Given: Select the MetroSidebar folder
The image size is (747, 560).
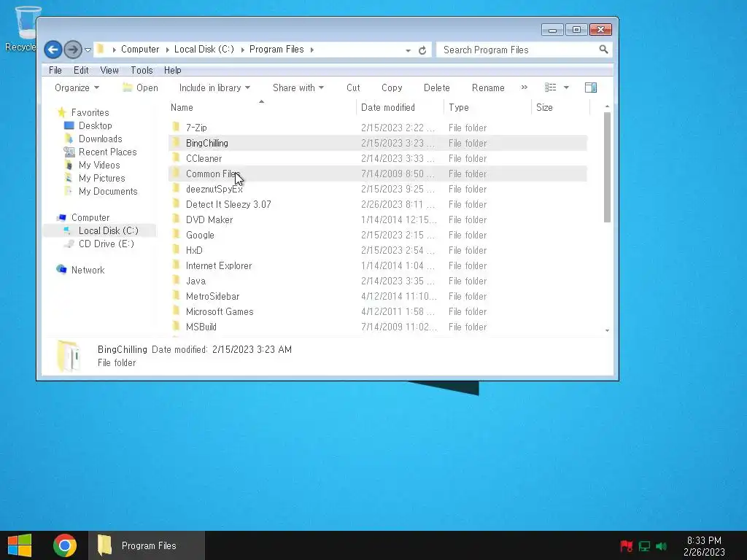Looking at the screenshot, I should tap(212, 296).
